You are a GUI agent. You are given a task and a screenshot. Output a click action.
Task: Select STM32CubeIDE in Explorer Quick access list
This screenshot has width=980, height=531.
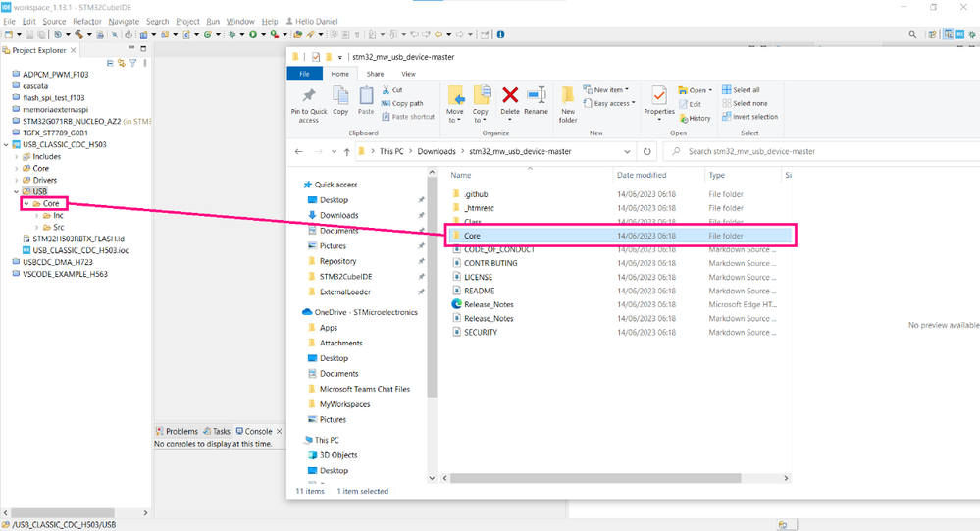click(345, 277)
